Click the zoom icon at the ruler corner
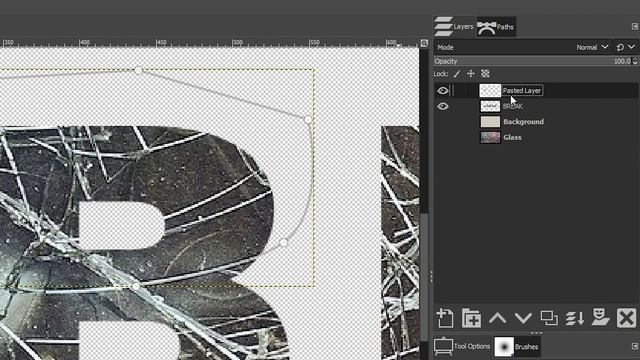Image resolution: width=640 pixels, height=360 pixels. click(424, 43)
